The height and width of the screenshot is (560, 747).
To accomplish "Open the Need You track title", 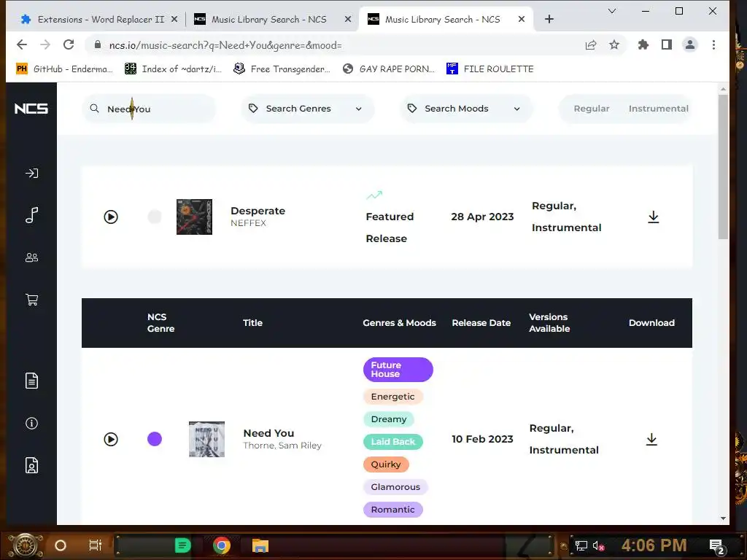I will (x=268, y=433).
